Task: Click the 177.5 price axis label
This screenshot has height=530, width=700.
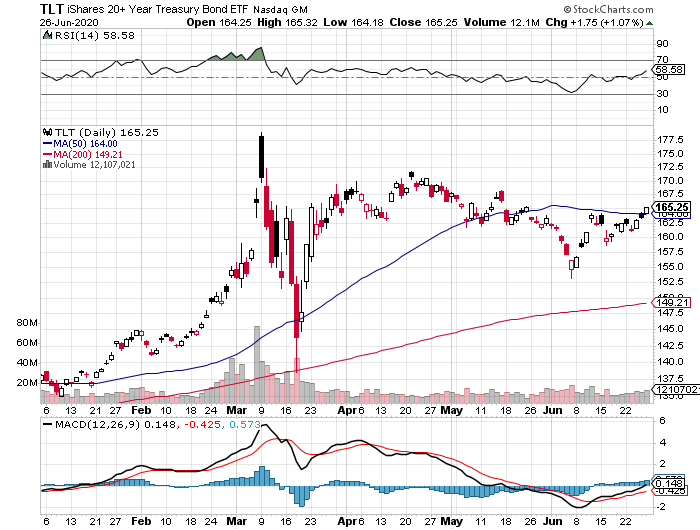Action: pos(670,140)
